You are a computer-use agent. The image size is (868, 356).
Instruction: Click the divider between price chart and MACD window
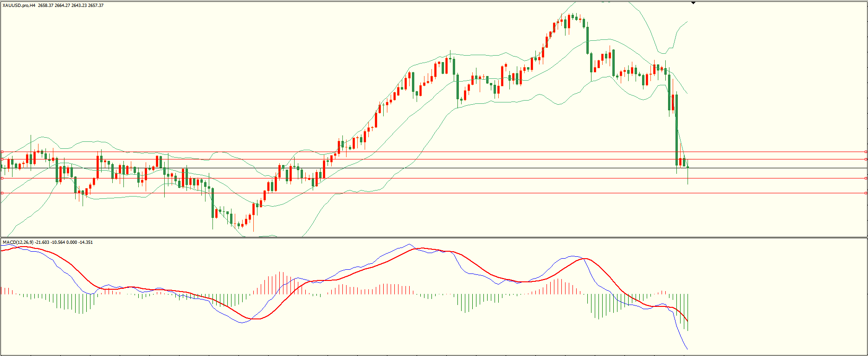tap(434, 238)
